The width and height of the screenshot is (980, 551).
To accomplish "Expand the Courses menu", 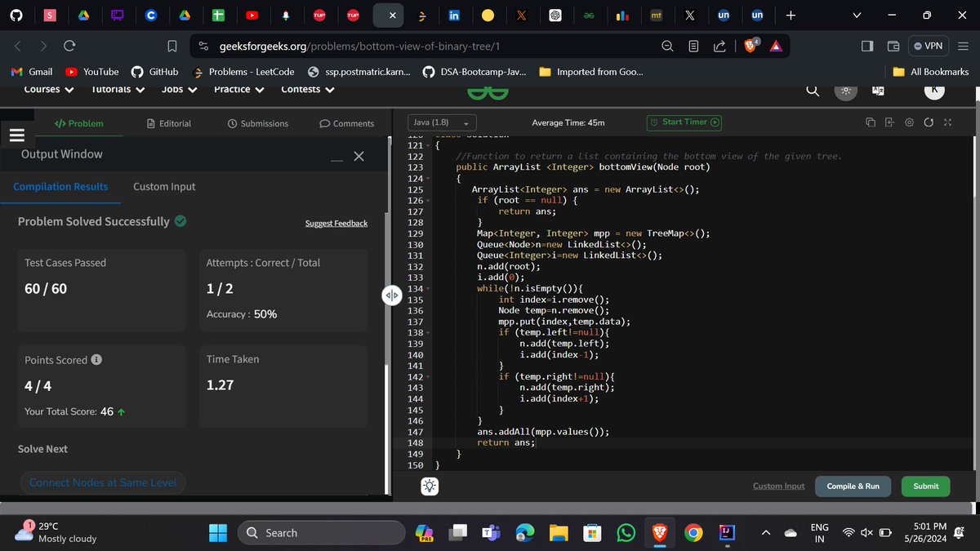I will (49, 89).
